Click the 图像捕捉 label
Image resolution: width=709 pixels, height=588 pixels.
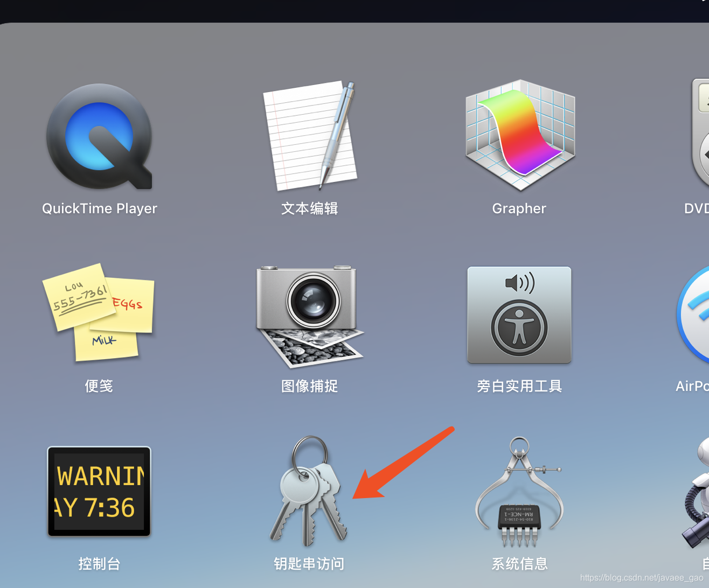[x=310, y=386]
